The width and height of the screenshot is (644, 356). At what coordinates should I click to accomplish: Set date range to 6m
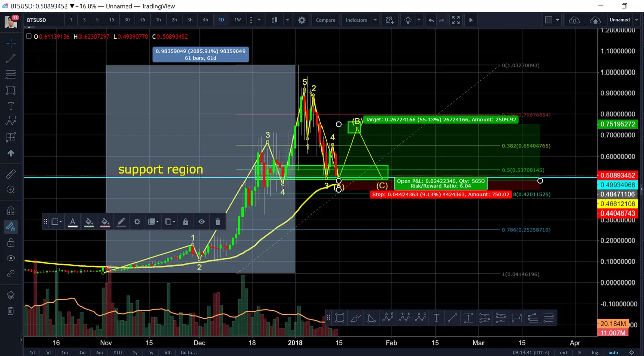coord(100,352)
